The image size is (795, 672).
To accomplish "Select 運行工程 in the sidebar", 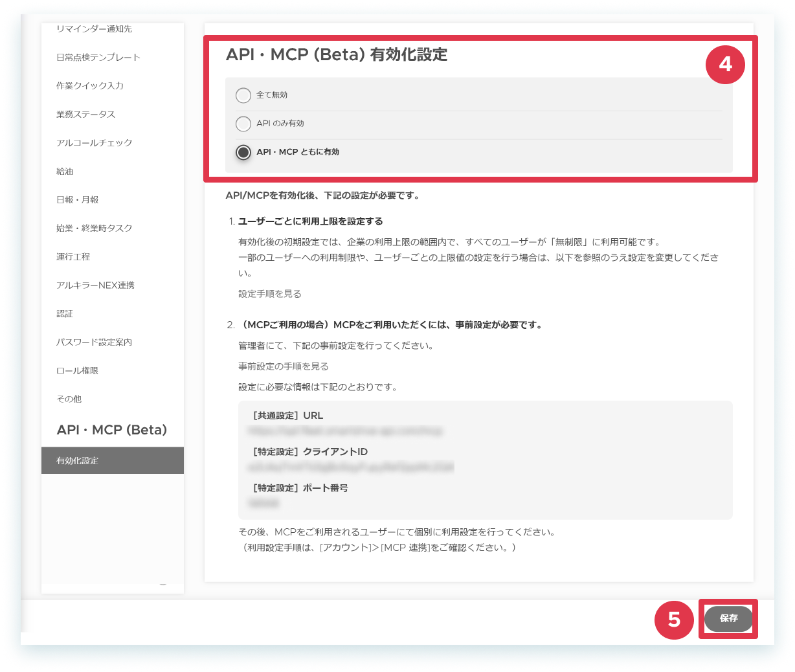I will pyautogui.click(x=73, y=257).
